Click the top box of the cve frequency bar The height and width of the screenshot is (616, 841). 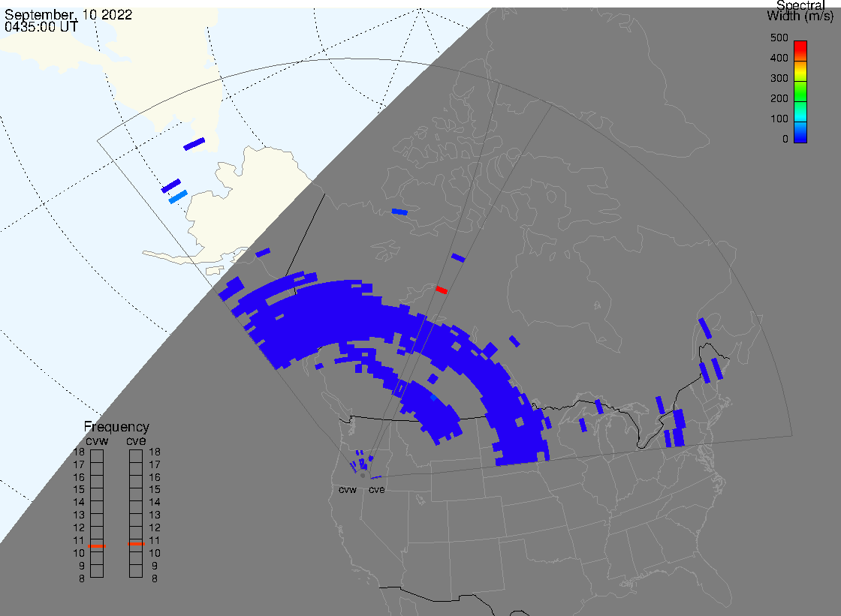pyautogui.click(x=136, y=456)
